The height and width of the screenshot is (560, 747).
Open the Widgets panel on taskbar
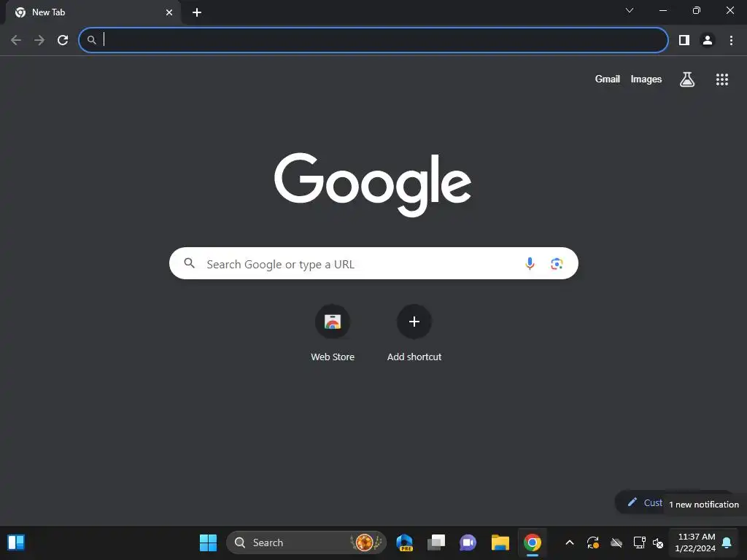pos(16,542)
